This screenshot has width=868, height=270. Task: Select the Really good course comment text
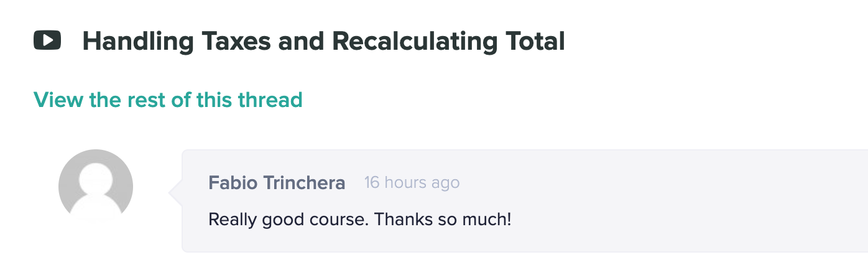click(359, 220)
